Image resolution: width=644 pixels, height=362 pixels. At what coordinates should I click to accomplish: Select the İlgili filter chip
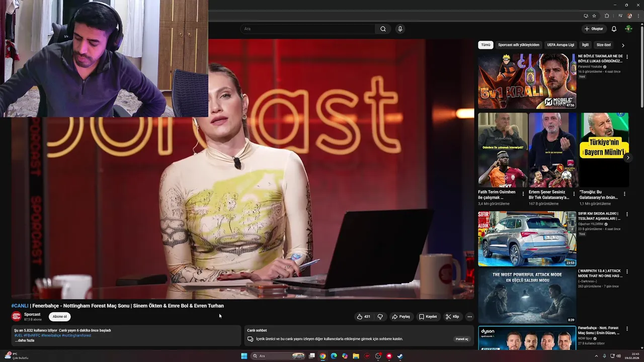tap(585, 45)
